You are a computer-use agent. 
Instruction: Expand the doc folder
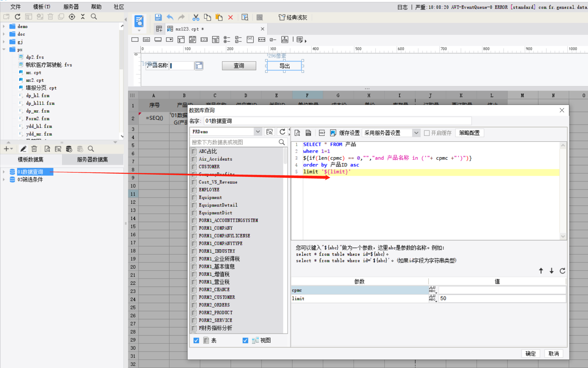click(x=4, y=34)
